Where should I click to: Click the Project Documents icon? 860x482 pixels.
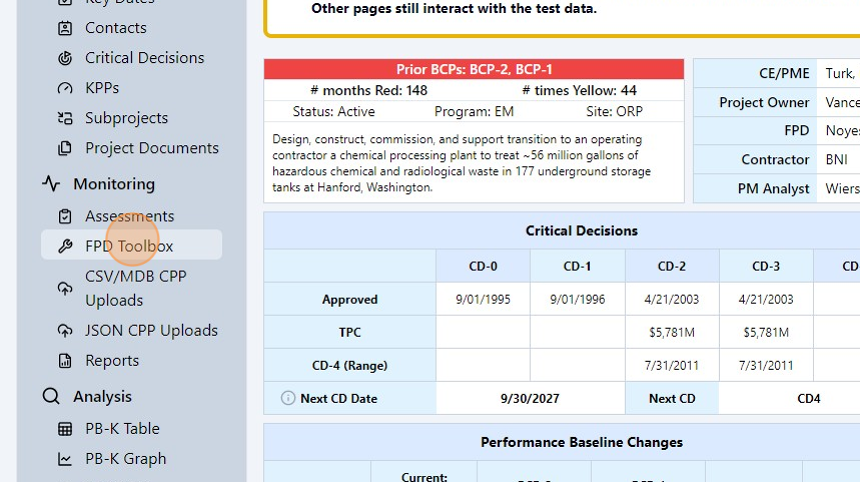pyautogui.click(x=65, y=148)
